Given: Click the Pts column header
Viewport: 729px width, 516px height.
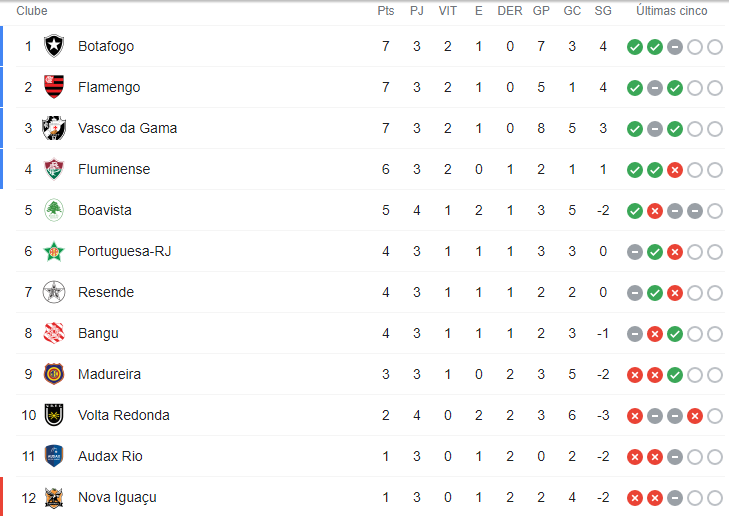Looking at the screenshot, I should coord(385,11).
